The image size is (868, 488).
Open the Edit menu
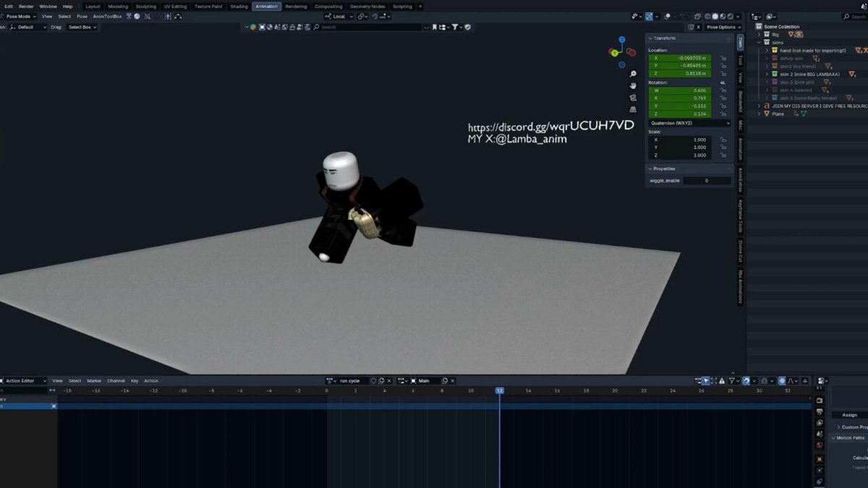click(x=9, y=6)
